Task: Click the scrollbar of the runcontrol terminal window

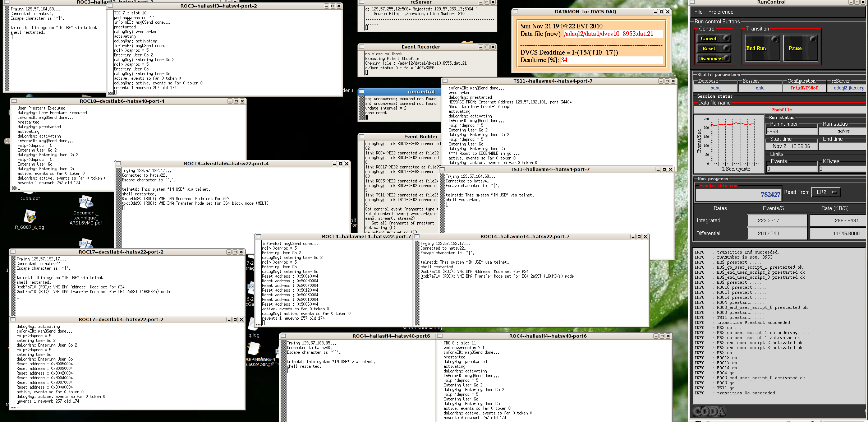Action: point(362,108)
